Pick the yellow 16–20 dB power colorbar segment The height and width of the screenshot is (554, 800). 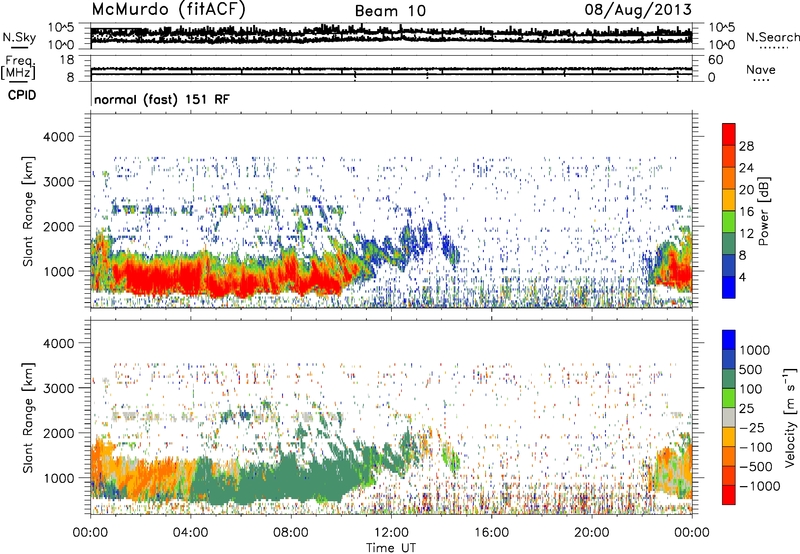coord(729,200)
